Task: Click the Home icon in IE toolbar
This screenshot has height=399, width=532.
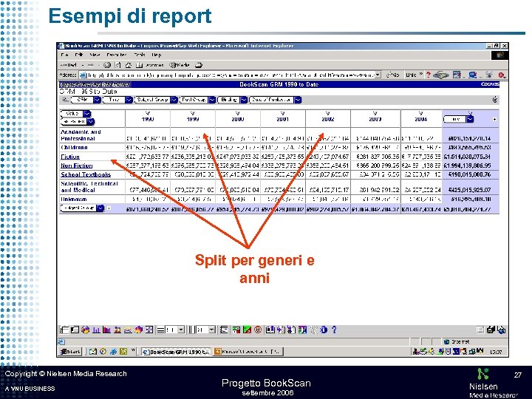Action: pos(129,65)
